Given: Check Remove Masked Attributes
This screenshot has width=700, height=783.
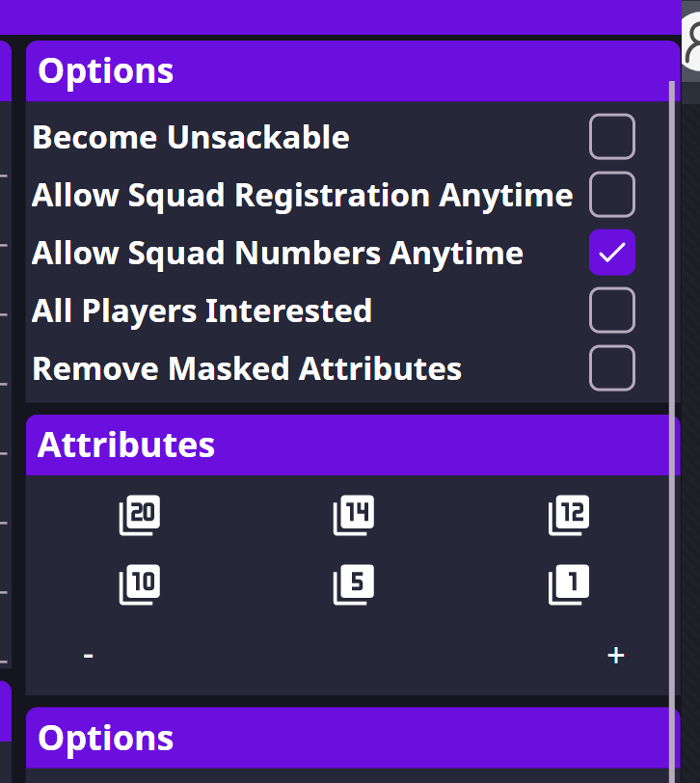Looking at the screenshot, I should 612,367.
